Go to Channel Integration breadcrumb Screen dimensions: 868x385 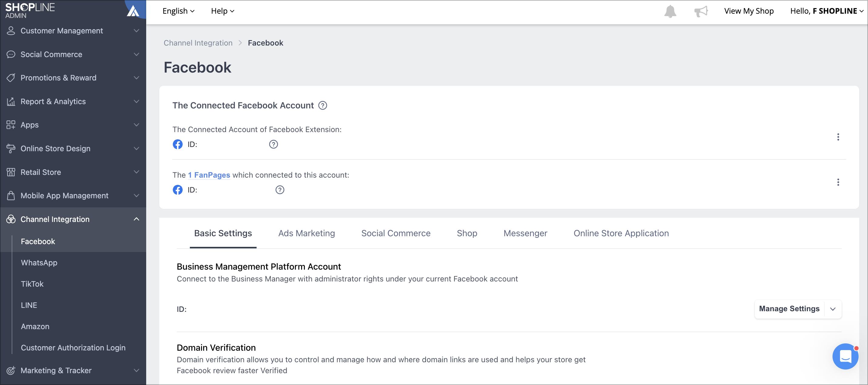198,43
